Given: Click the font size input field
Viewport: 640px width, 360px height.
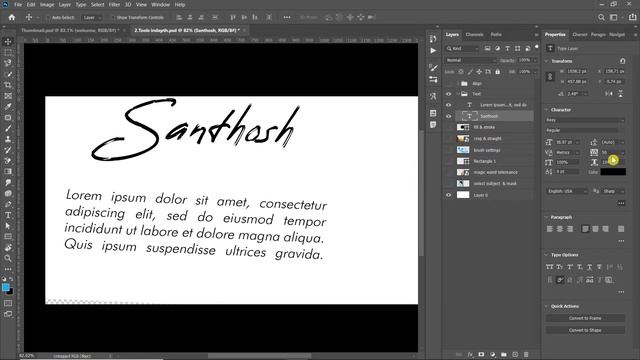Looking at the screenshot, I should 567,142.
